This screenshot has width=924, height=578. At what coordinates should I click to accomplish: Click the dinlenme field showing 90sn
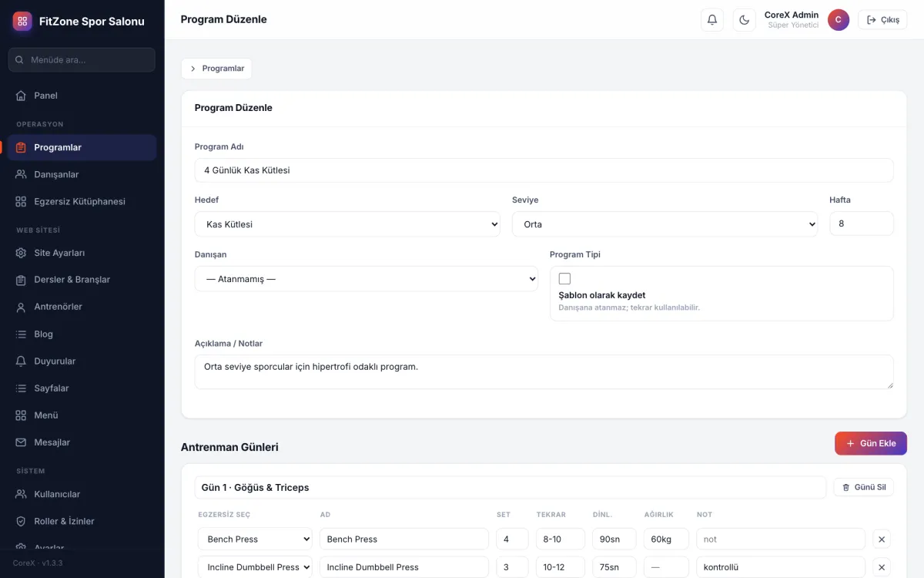tap(614, 539)
